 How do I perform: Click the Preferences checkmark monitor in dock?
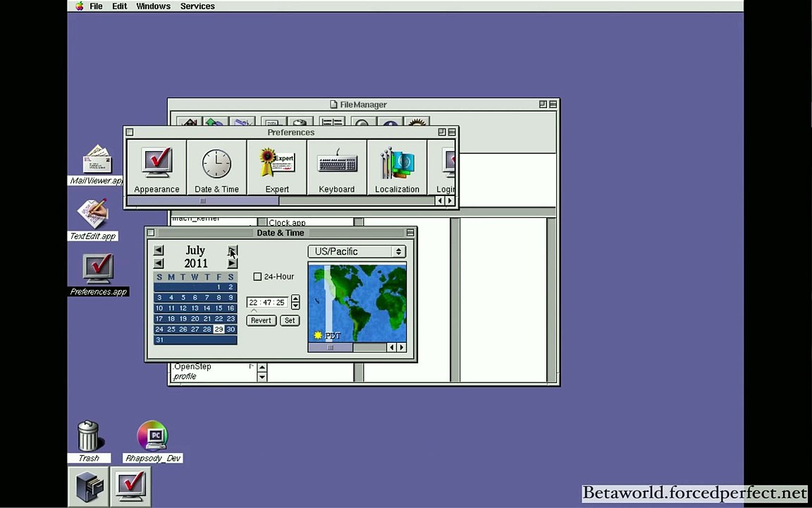(131, 487)
